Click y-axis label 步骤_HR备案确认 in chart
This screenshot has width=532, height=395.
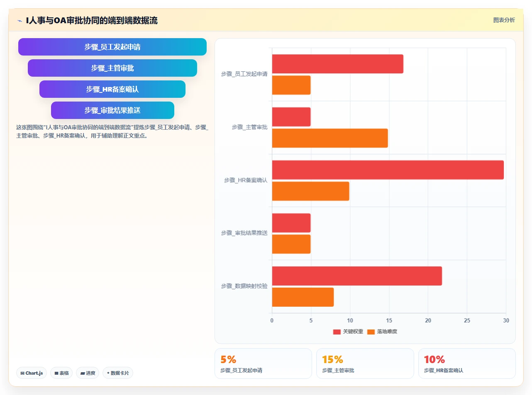click(x=246, y=180)
